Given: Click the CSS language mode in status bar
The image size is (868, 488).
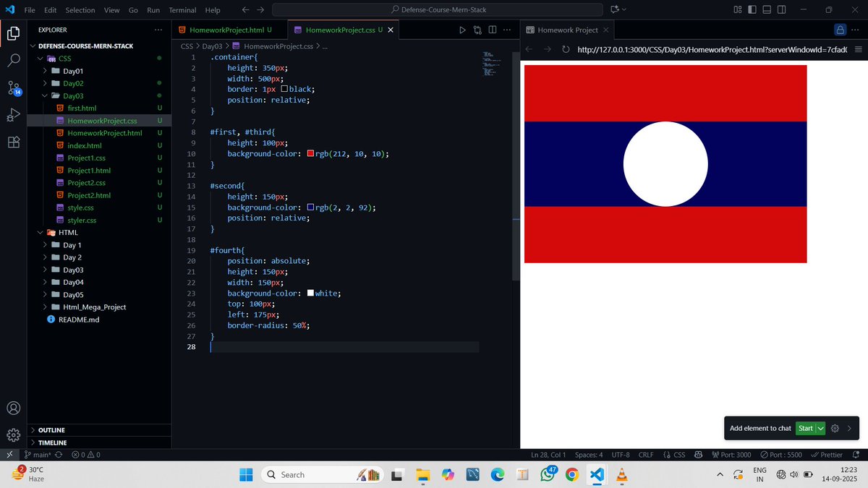Looking at the screenshot, I should point(674,455).
